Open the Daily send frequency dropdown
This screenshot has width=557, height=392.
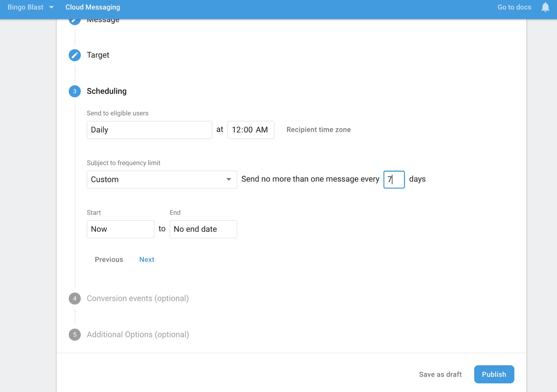(149, 130)
